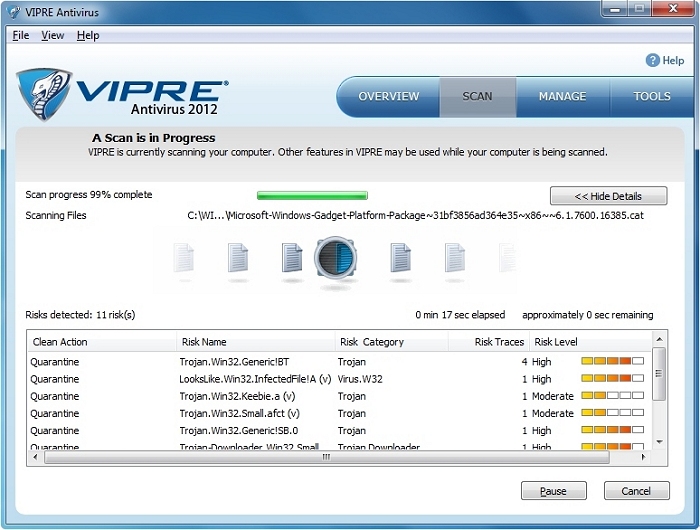The image size is (700, 530).
Task: Open the File menu
Action: 21,35
